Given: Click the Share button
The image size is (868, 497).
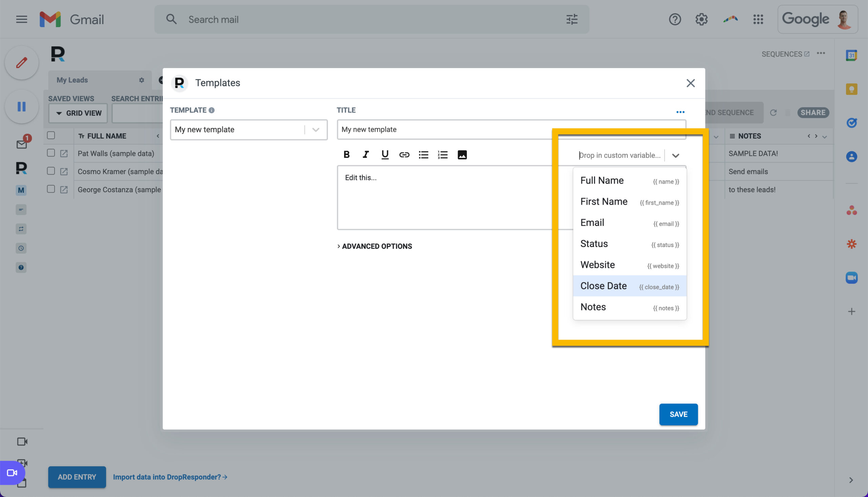Looking at the screenshot, I should click(813, 112).
